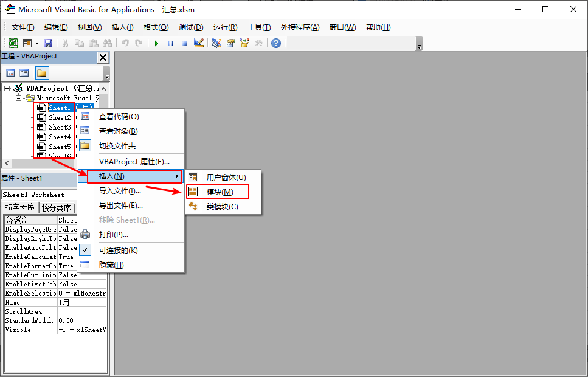
Task: Open Help with the blue question mark icon
Action: tap(276, 43)
